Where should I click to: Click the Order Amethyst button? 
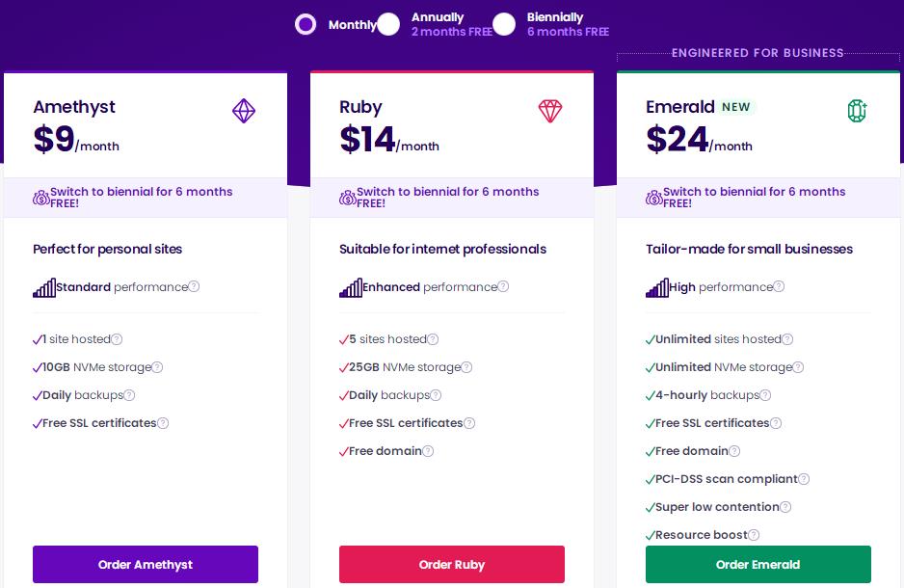coord(146,565)
